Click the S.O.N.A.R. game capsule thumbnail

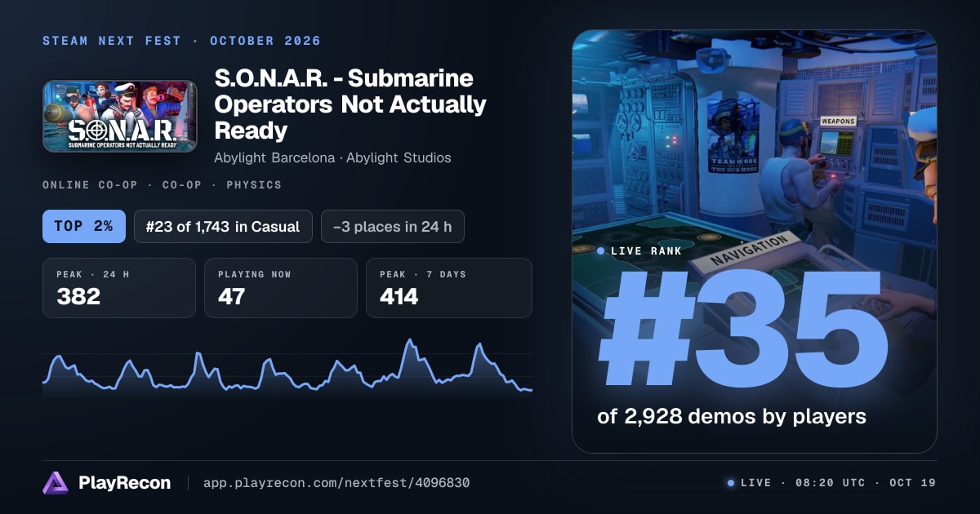(119, 116)
